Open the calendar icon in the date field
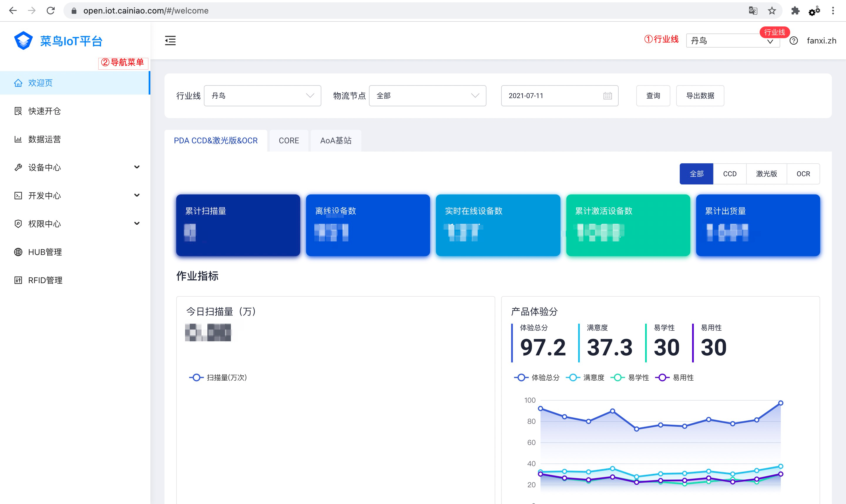Screen dimensions: 846x504 point(607,96)
